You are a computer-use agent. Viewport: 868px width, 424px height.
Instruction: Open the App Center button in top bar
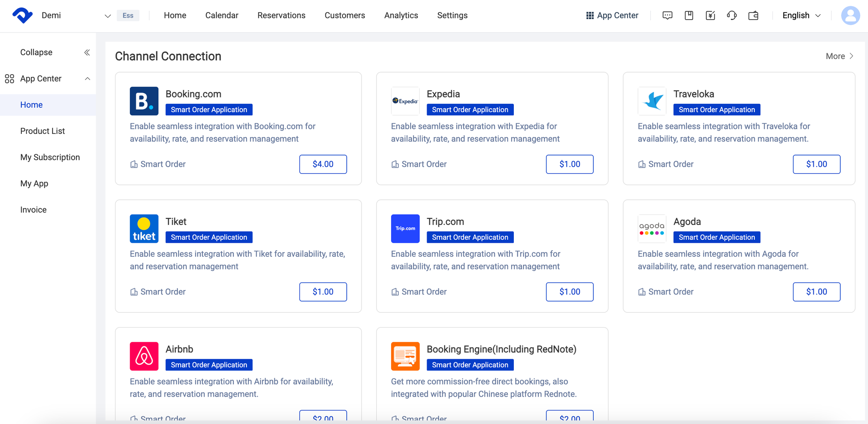(x=612, y=16)
